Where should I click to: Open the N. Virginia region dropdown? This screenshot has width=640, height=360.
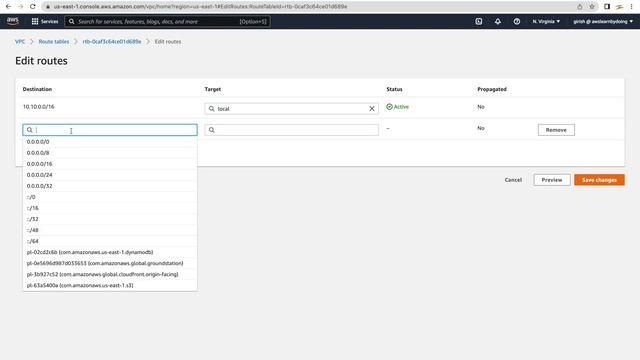click(x=546, y=21)
